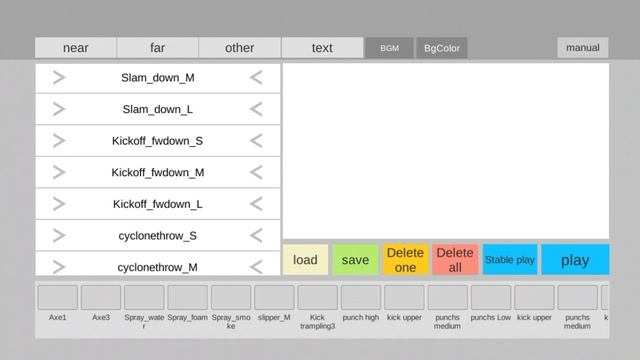Click the right-pointing arrow on Kickoff_fwdown_S row
This screenshot has height=360, width=640.
tap(59, 141)
